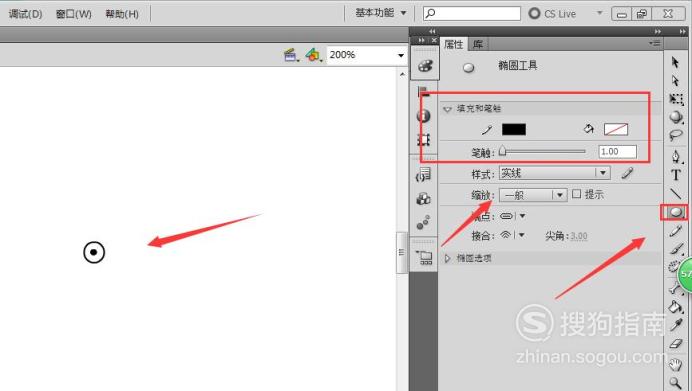Open the Info panel icon
This screenshot has height=391, width=692.
tap(424, 116)
